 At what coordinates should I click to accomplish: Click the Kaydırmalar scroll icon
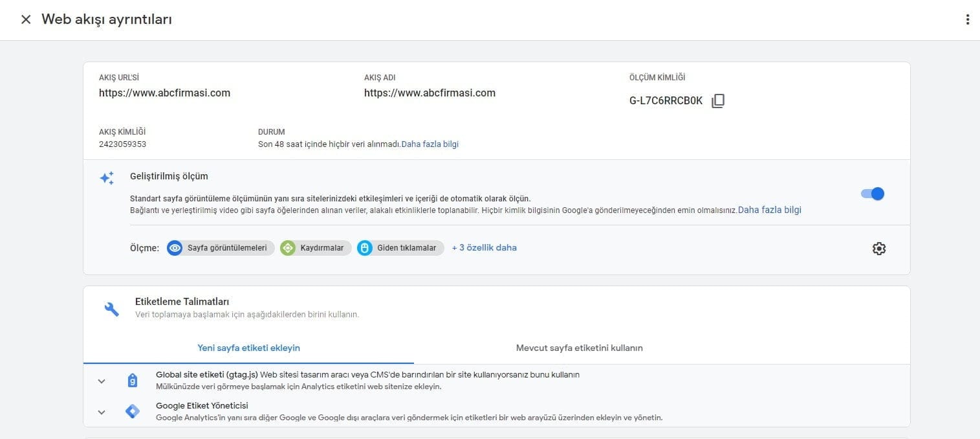point(288,248)
